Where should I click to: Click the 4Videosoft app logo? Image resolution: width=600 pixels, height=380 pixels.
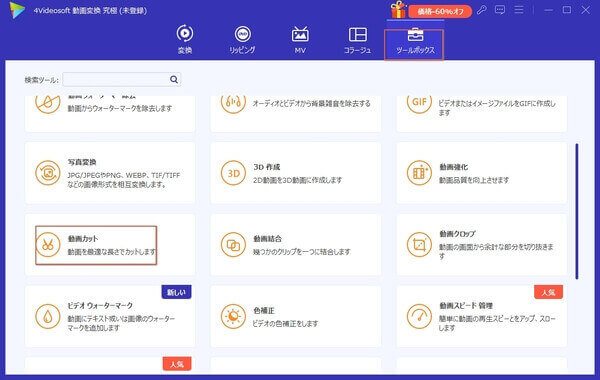click(x=18, y=10)
